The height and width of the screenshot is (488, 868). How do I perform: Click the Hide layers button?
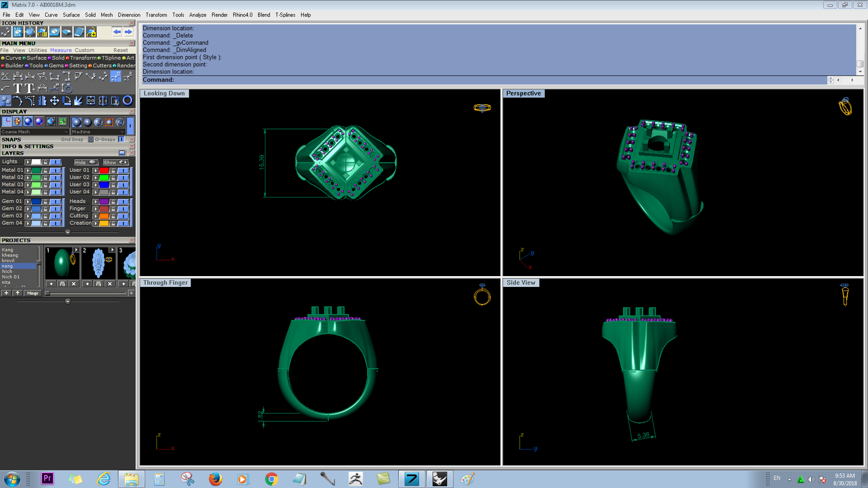pyautogui.click(x=86, y=162)
